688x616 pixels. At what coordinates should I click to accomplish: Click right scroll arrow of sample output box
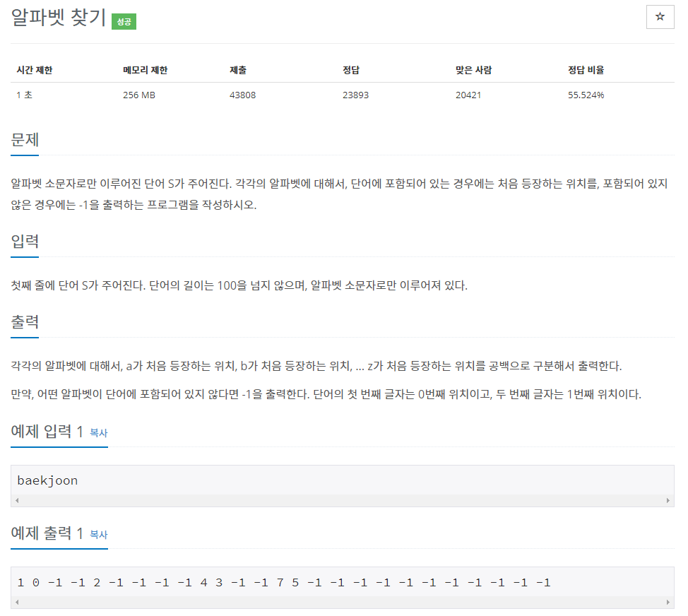(x=668, y=603)
